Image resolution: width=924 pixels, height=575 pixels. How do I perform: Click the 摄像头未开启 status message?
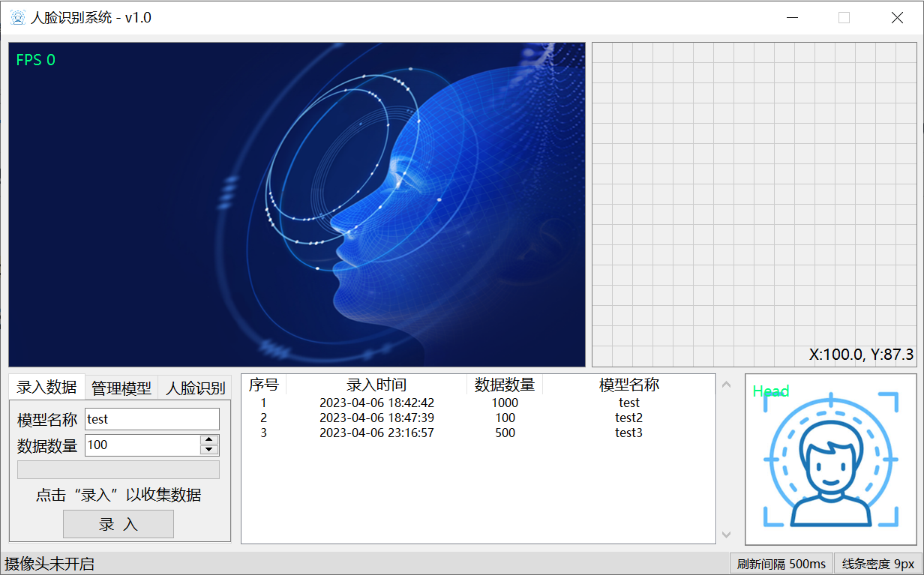(x=49, y=563)
